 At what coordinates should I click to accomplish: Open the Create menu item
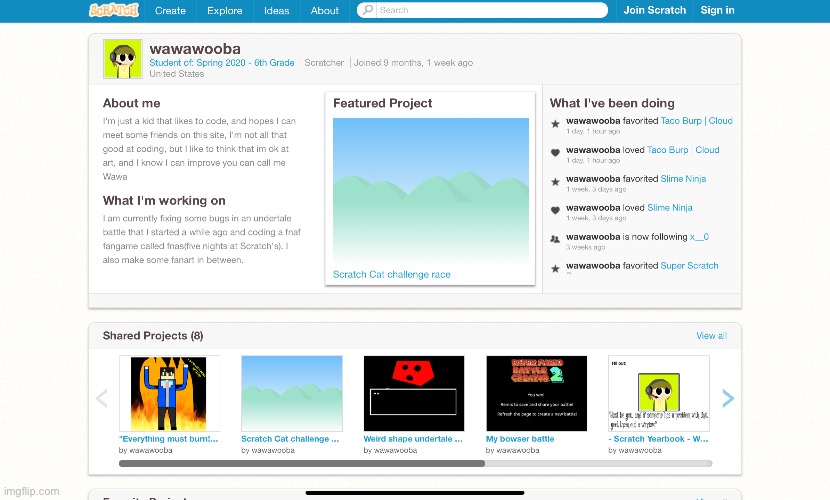click(170, 11)
